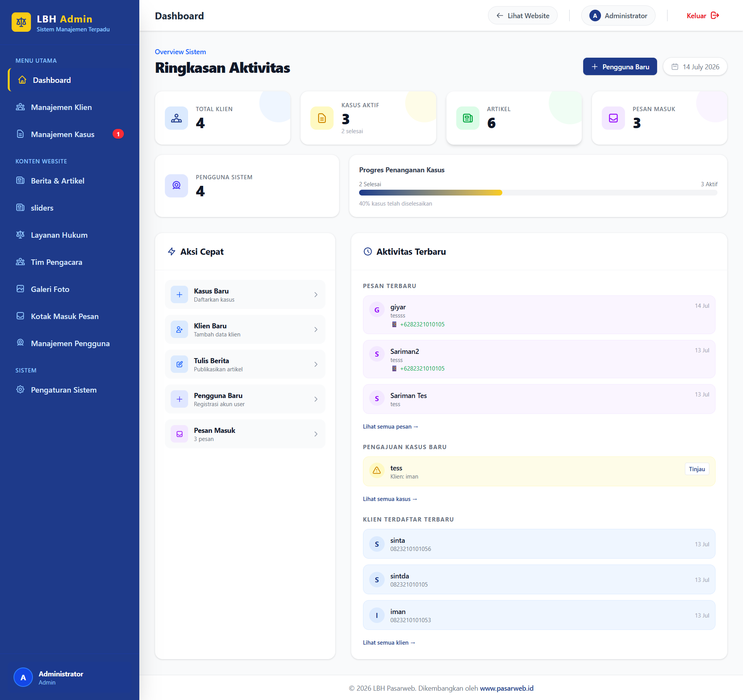
Task: Click the Pesan Masuk inbox card icon
Action: click(x=613, y=118)
